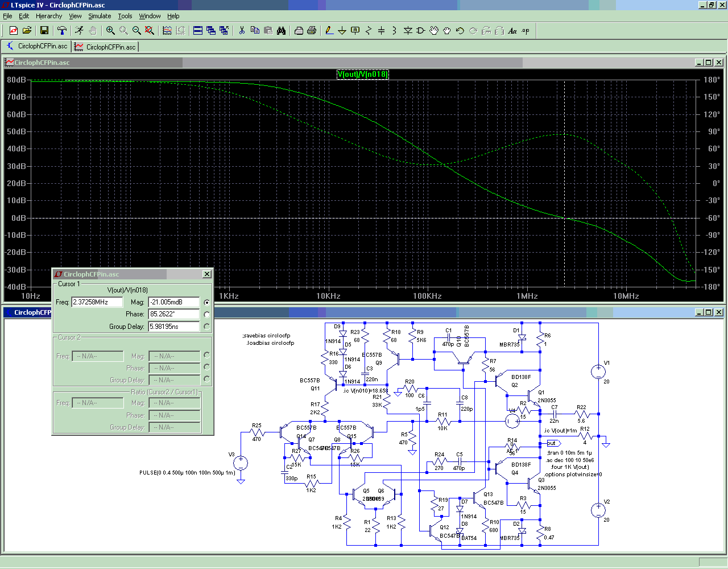This screenshot has height=569, width=728.
Task: Open Find with binoculars icon
Action: (x=281, y=31)
